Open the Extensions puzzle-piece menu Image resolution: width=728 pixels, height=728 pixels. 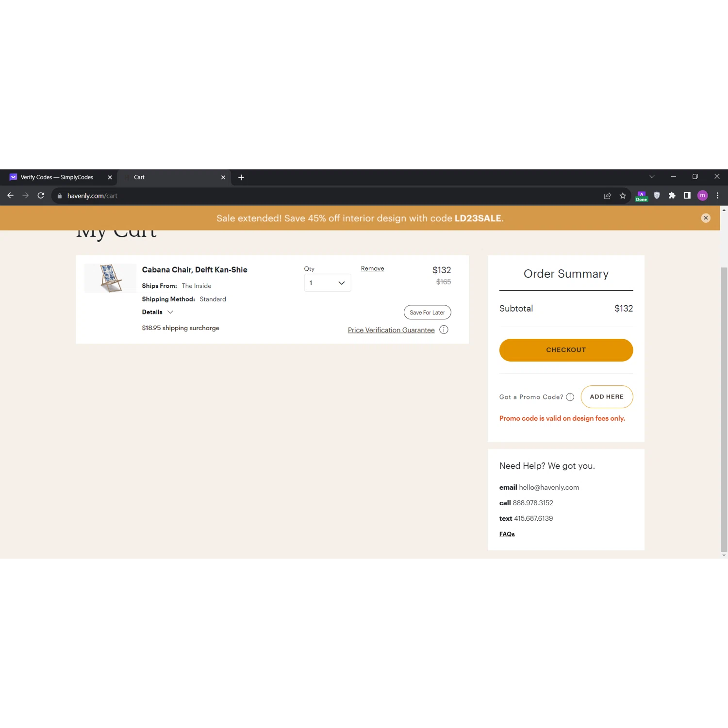[672, 196]
